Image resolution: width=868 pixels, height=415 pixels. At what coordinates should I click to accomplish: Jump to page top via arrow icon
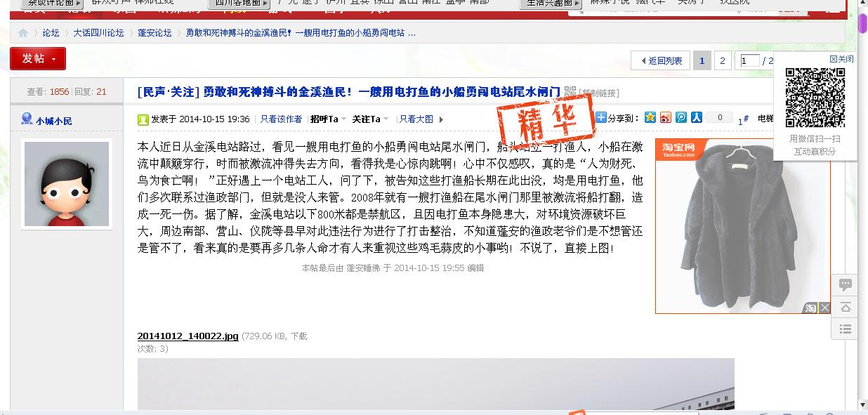(x=846, y=307)
